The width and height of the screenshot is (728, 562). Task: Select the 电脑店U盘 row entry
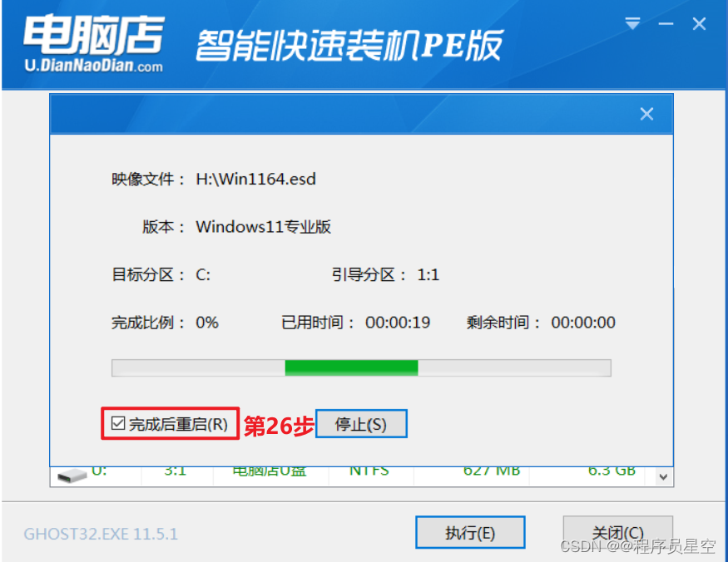click(x=269, y=472)
